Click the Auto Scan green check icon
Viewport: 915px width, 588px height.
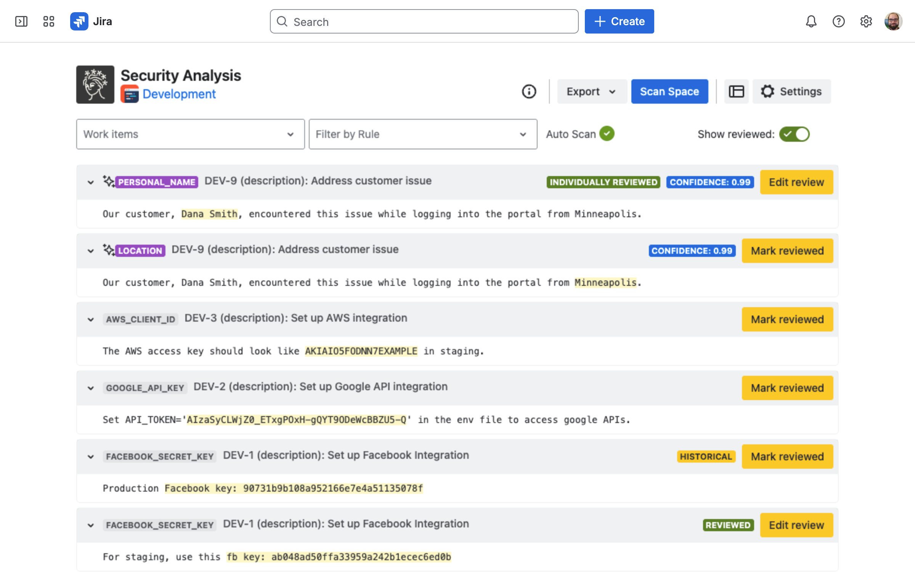tap(607, 134)
